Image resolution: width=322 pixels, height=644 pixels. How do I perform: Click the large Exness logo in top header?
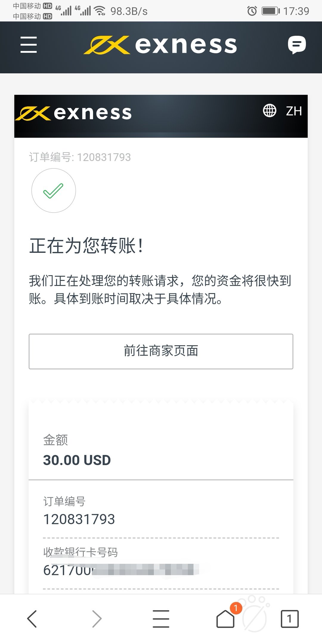(x=160, y=45)
